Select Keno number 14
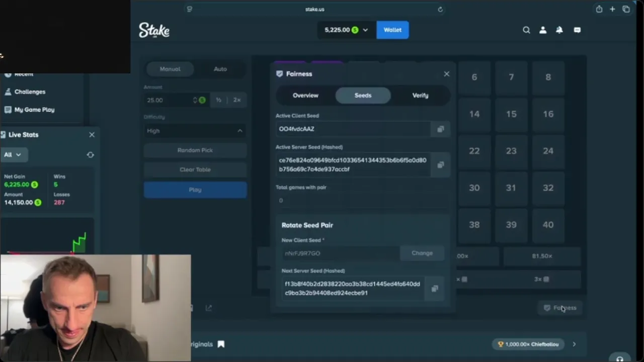644x362 pixels. [474, 114]
